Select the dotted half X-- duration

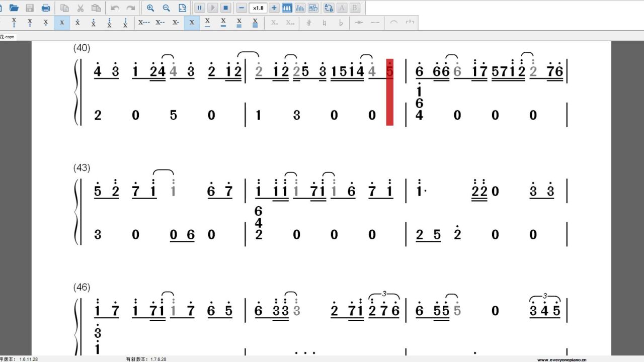tap(160, 23)
